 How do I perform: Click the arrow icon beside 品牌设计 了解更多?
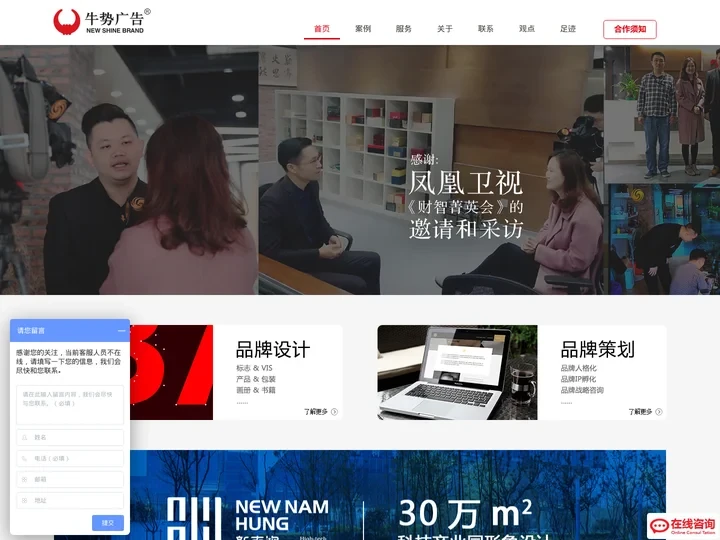point(334,412)
